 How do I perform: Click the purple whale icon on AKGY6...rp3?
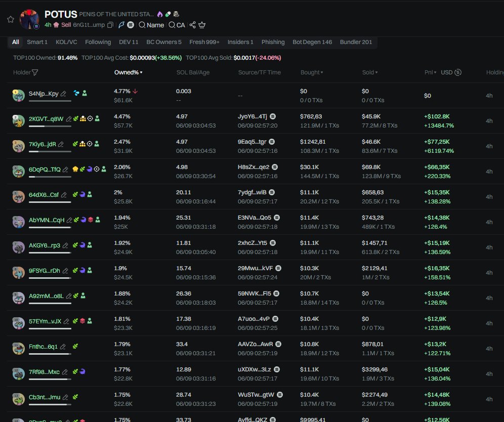[x=82, y=245]
